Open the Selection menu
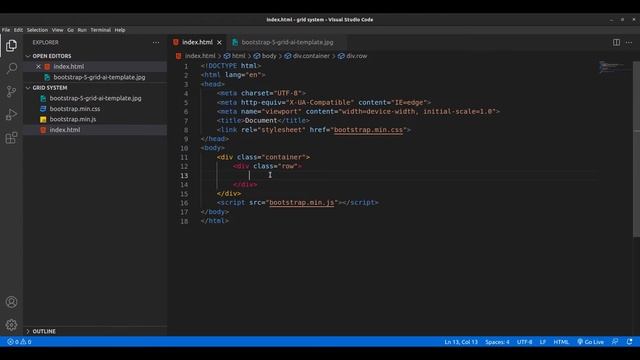Screen dimensions: 640x360 (37, 30)
